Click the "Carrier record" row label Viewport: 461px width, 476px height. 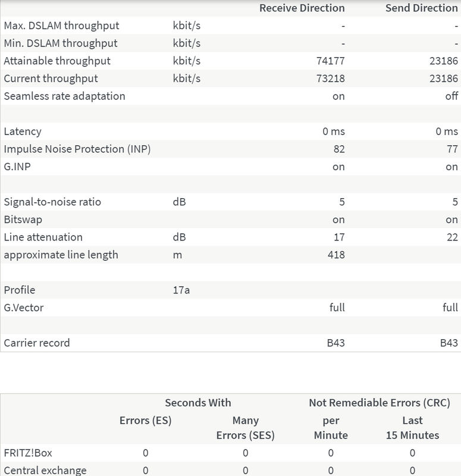click(37, 343)
